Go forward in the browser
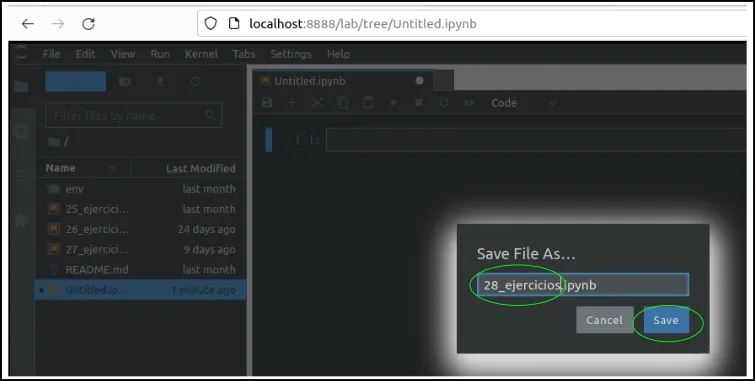Viewport: 755px width, 381px height. pyautogui.click(x=58, y=24)
